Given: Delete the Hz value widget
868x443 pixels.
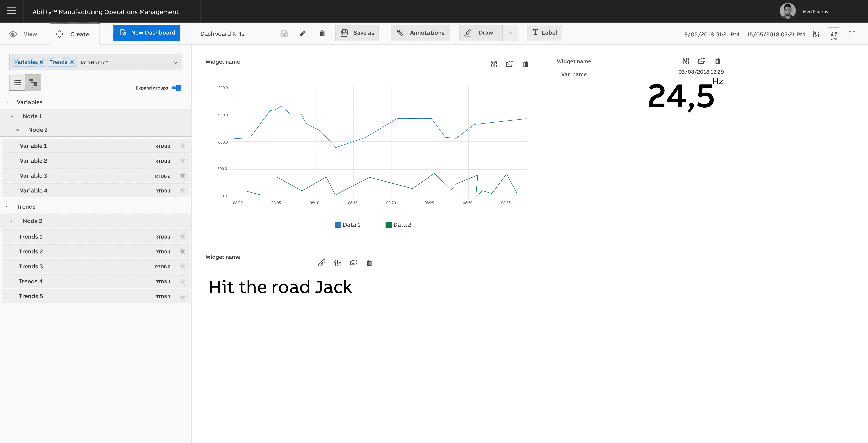Looking at the screenshot, I should point(717,61).
